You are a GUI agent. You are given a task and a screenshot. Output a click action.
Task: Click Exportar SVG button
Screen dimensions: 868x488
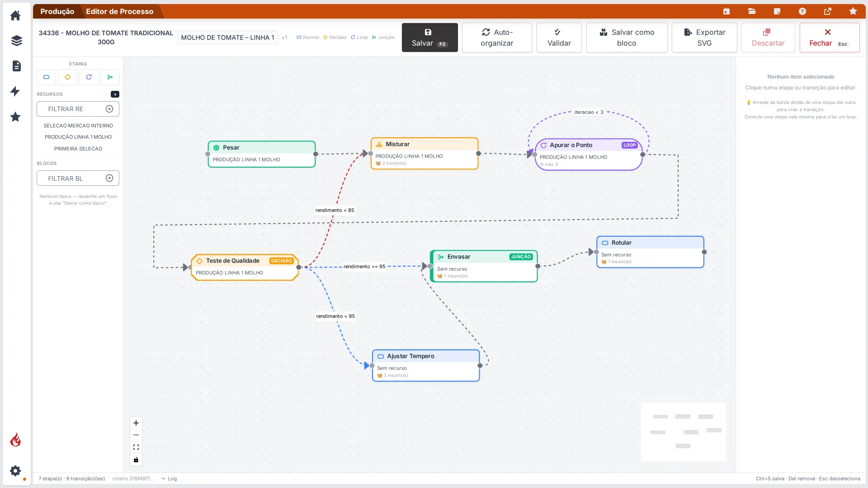tap(704, 38)
